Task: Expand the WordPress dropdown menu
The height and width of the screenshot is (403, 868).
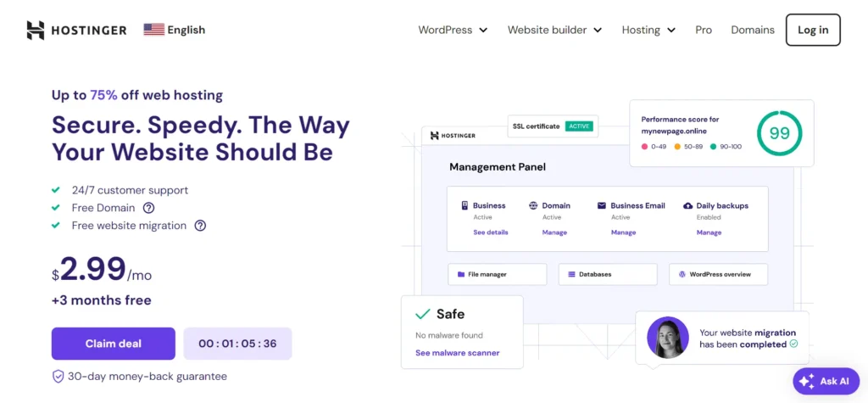Action: coord(453,30)
